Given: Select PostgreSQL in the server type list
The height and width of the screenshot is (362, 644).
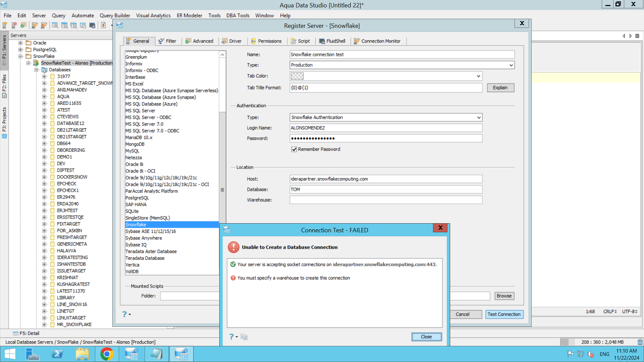Looking at the screenshot, I should [137, 198].
